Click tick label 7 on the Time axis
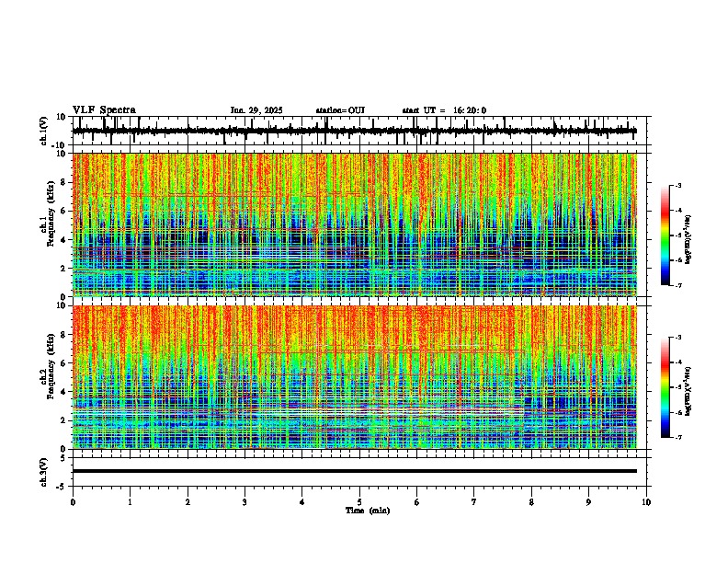Image resolution: width=728 pixels, height=563 pixels. 474,502
